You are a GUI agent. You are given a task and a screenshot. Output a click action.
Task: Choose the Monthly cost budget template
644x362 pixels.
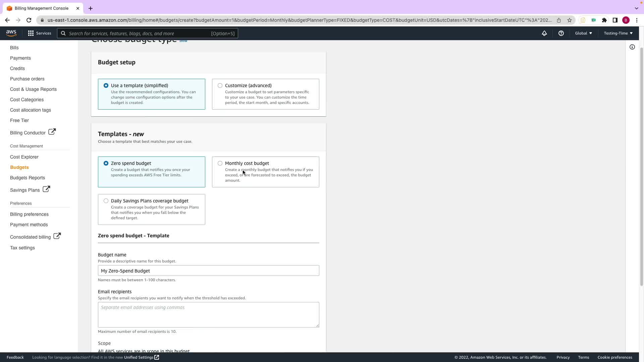click(220, 164)
